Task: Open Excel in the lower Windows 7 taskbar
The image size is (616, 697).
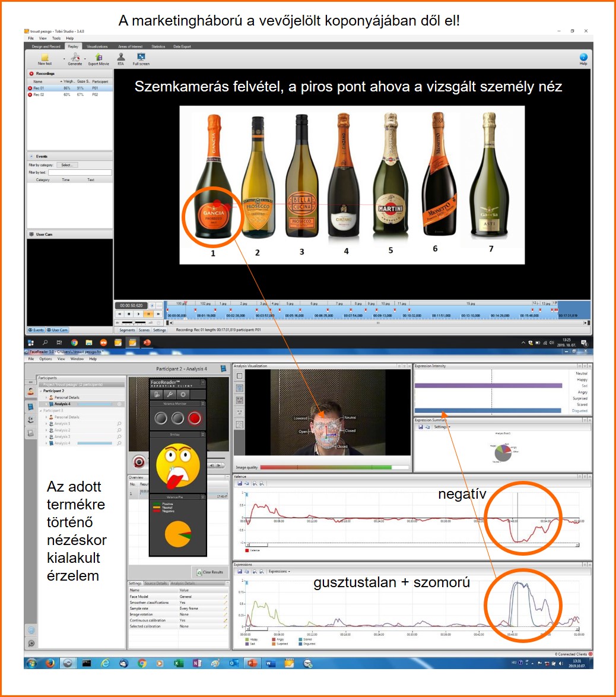Action: coord(178,663)
